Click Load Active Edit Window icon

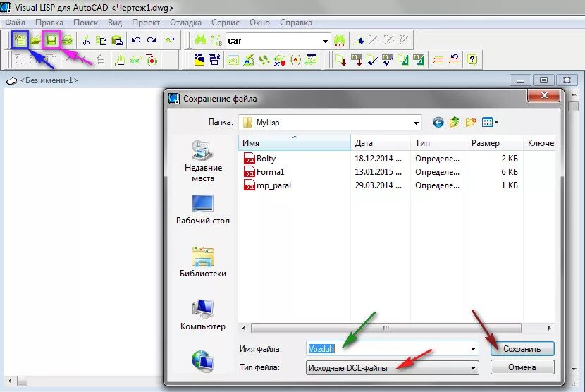coord(340,60)
